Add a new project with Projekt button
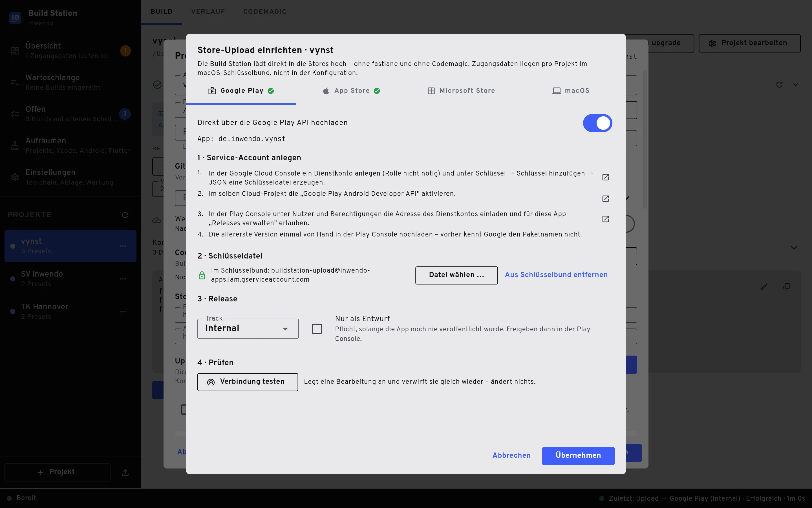The height and width of the screenshot is (508, 812). [x=58, y=472]
